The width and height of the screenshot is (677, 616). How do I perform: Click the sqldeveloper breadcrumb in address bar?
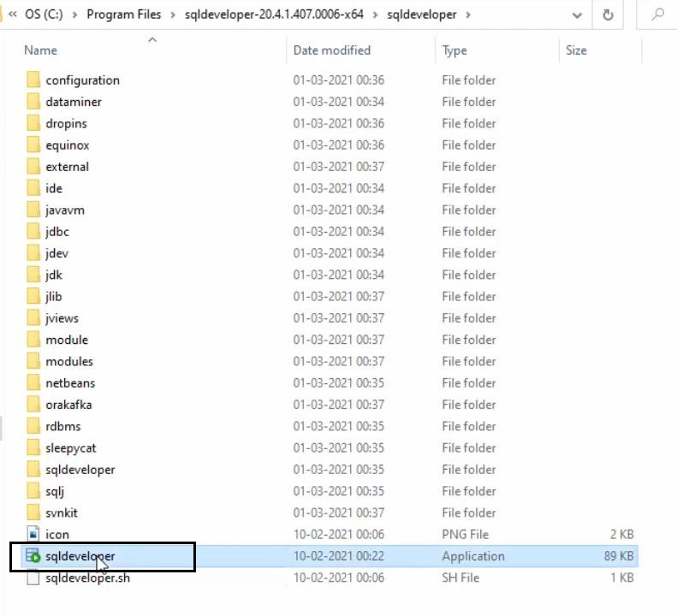[421, 15]
